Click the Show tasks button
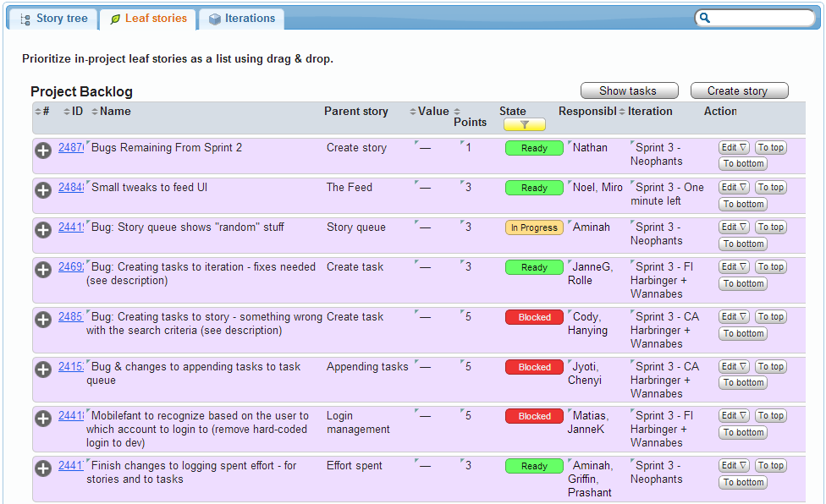Viewport: 826px width, 504px height. [629, 90]
